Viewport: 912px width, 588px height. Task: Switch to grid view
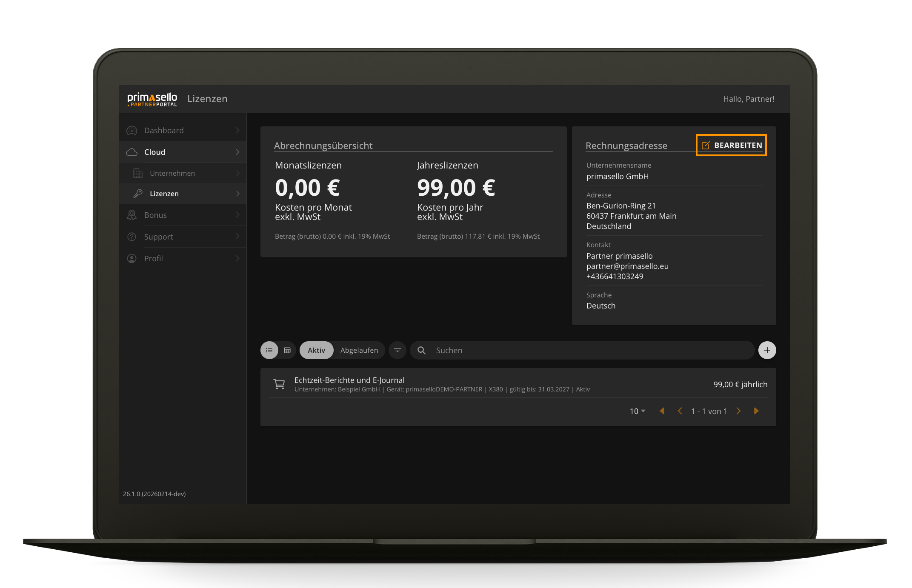click(288, 350)
